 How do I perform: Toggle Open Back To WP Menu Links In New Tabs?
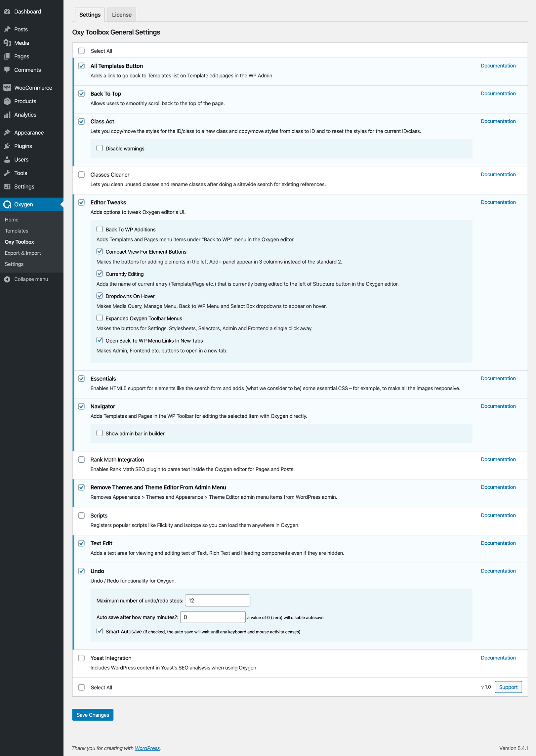pos(100,340)
